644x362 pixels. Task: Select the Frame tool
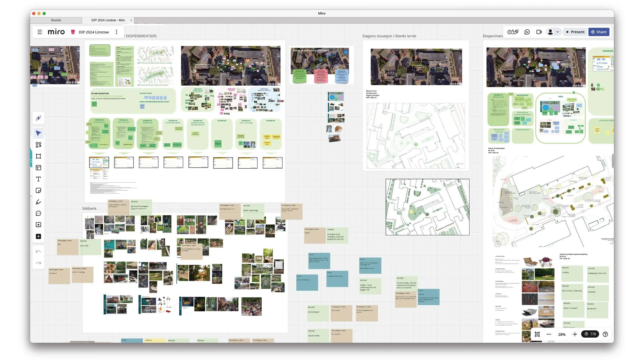[x=38, y=156]
